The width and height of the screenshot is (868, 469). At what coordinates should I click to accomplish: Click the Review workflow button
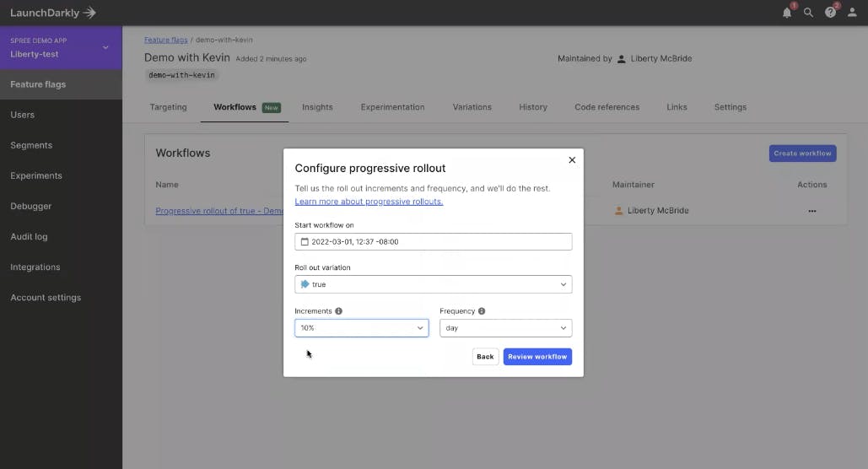tap(537, 357)
